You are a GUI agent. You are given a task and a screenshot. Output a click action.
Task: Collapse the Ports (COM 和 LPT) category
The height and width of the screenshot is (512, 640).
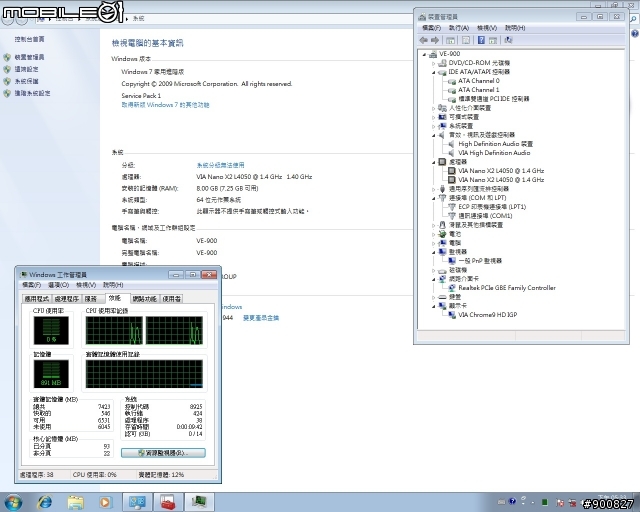[x=433, y=198]
